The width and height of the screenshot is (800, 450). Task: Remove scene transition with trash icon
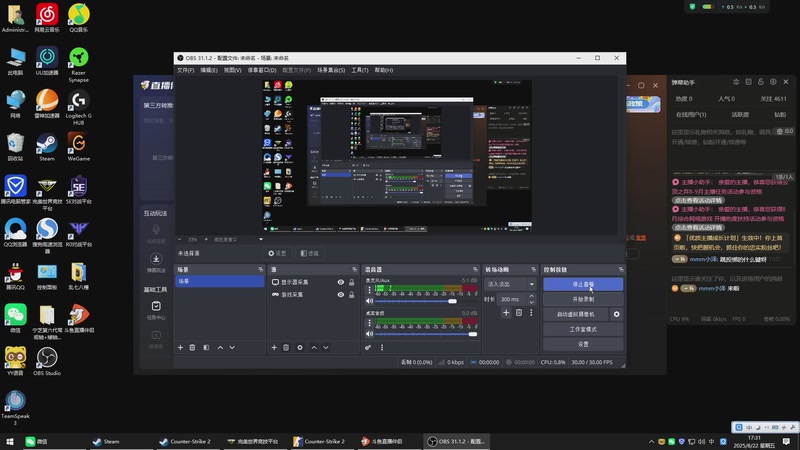tap(519, 312)
